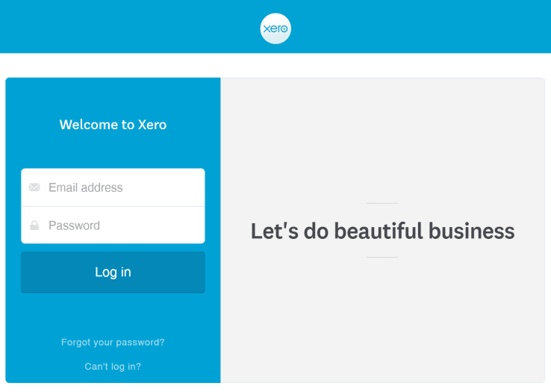Click the "Welcome to Xero" heading
The image size is (551, 392).
point(113,125)
